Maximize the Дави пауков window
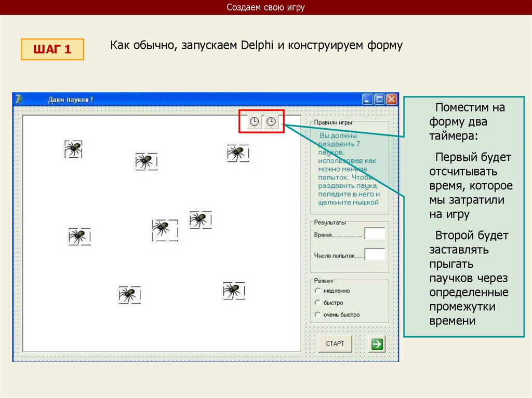This screenshot has height=398, width=532. click(379, 99)
